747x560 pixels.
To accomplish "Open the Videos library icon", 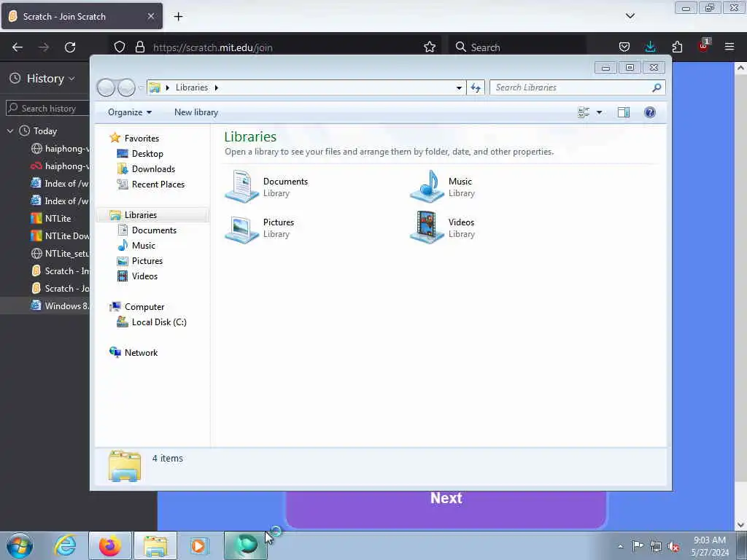I will tap(427, 227).
